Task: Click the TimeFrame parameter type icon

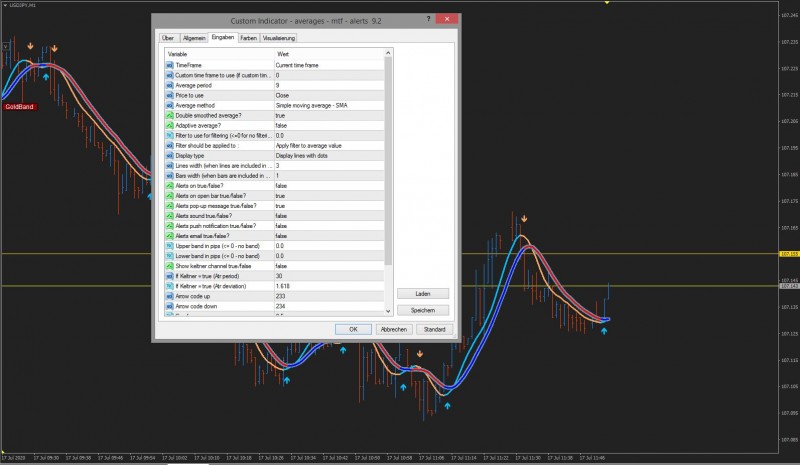Action: (x=168, y=64)
